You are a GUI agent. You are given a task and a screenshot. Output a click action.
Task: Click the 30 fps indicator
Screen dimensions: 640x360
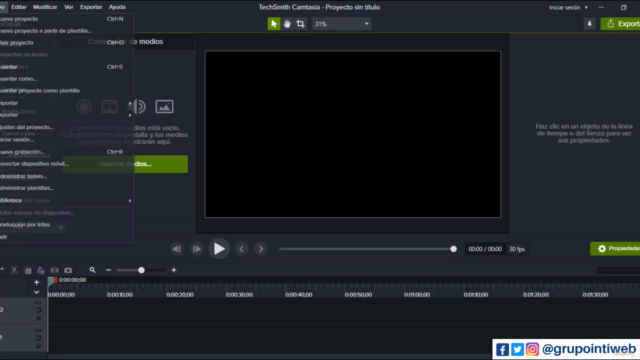pos(517,249)
